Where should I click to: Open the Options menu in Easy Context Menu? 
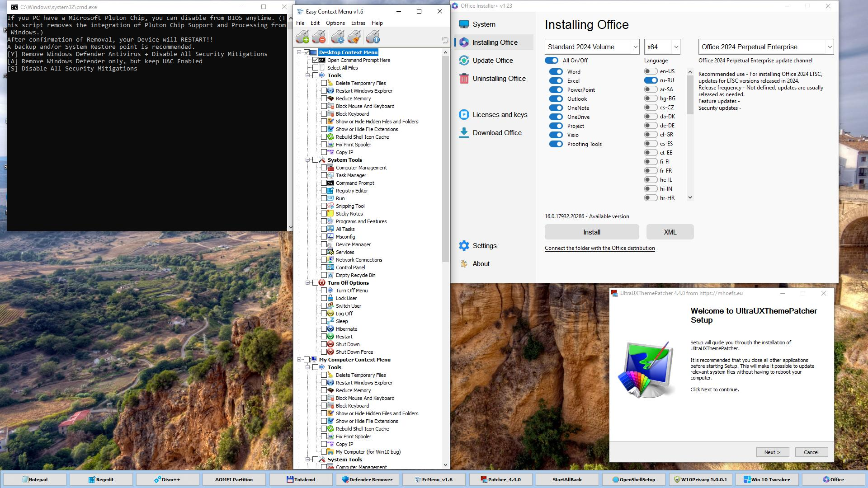coord(335,23)
